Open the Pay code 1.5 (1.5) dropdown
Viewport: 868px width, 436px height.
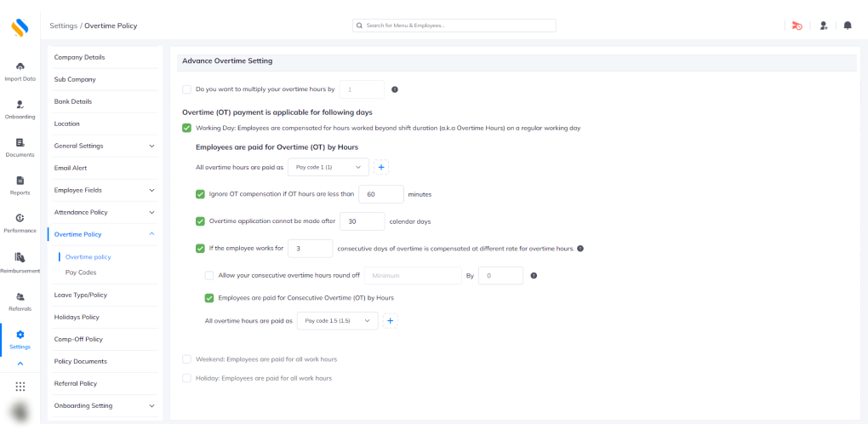tap(338, 321)
